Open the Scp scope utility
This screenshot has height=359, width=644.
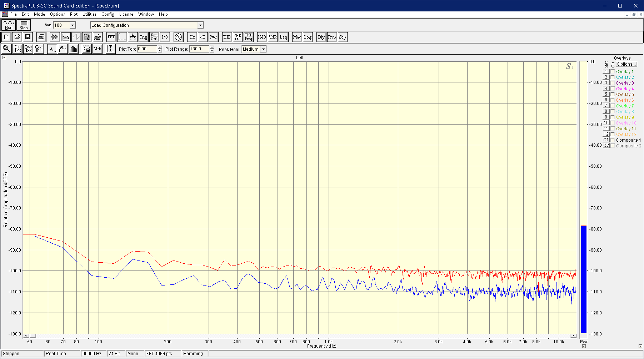[343, 37]
